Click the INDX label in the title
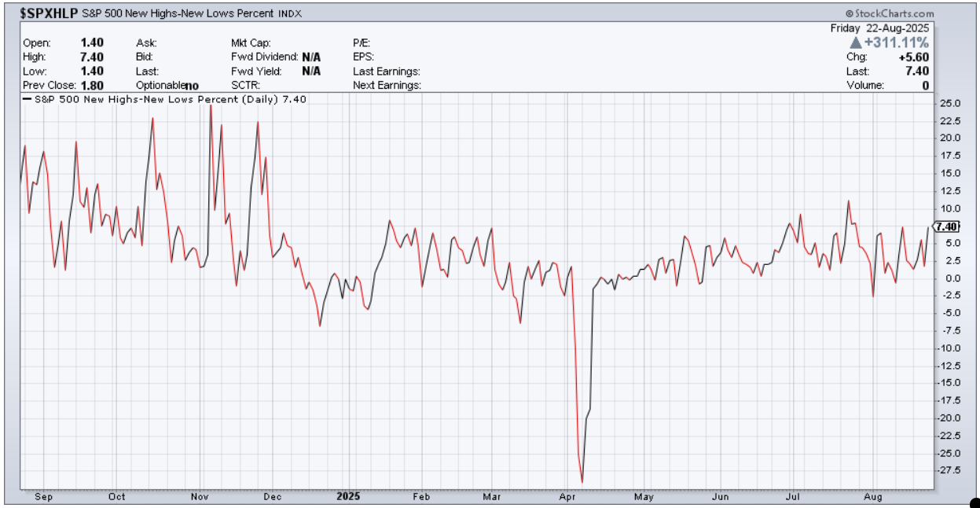980x508 pixels. [289, 14]
